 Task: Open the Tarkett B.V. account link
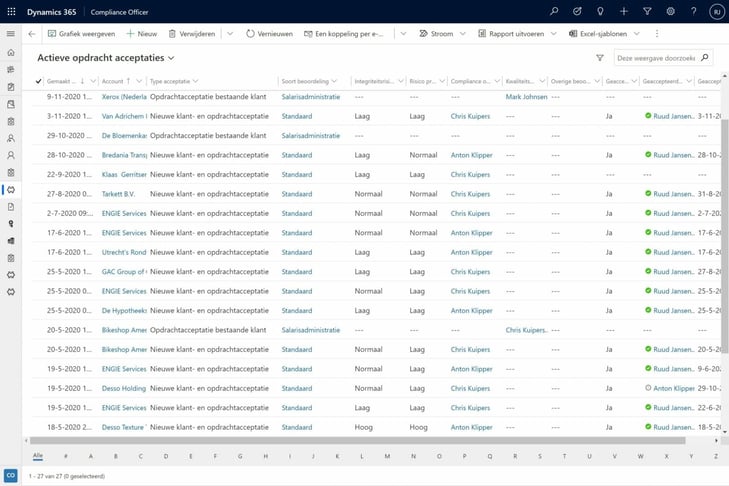point(119,194)
